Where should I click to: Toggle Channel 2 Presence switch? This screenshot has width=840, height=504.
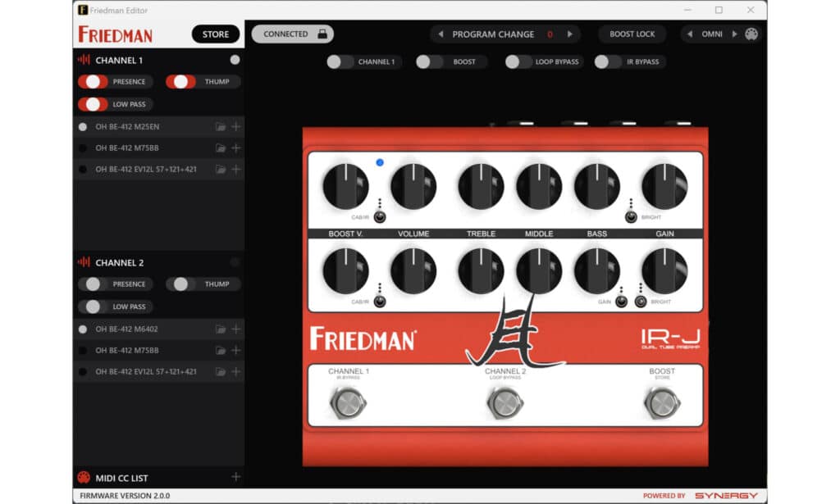click(x=94, y=284)
